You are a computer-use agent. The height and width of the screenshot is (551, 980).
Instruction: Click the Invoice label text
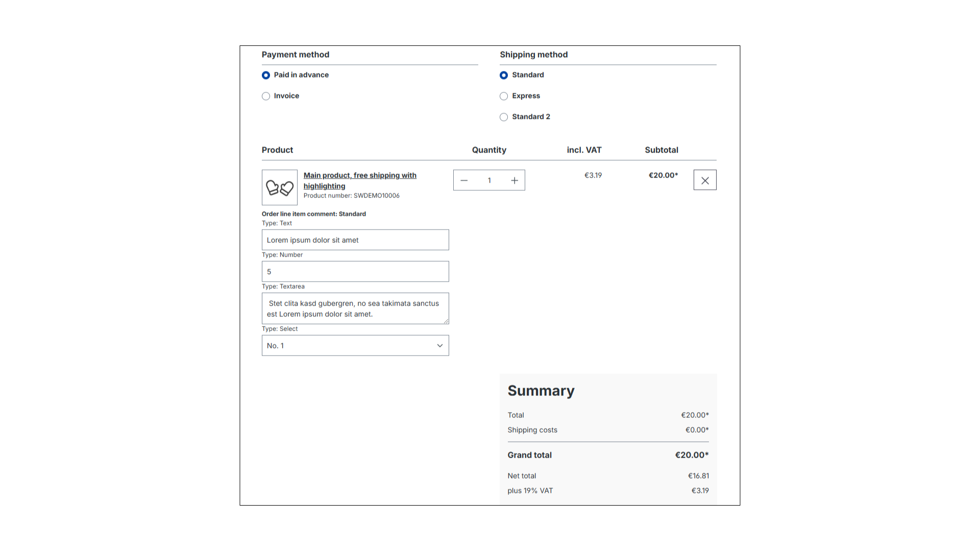point(286,96)
